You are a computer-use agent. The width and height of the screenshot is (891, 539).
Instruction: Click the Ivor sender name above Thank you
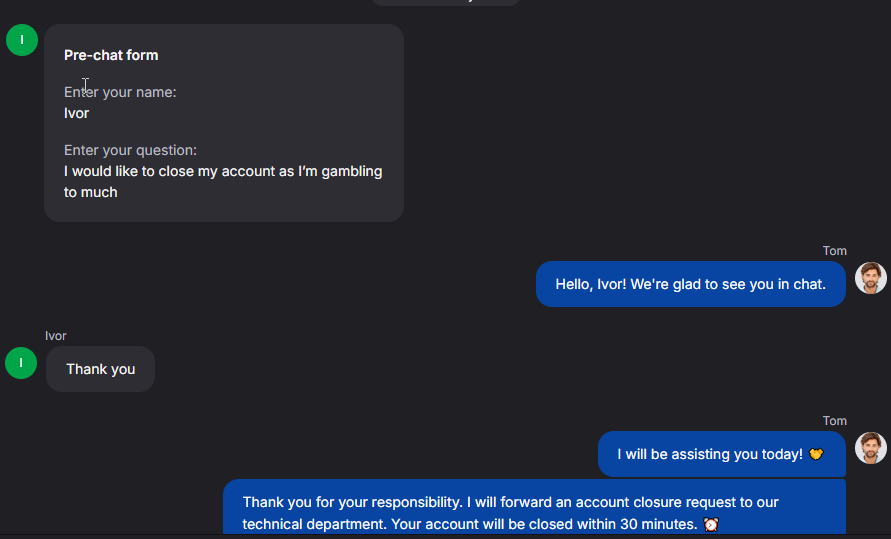[x=56, y=336]
